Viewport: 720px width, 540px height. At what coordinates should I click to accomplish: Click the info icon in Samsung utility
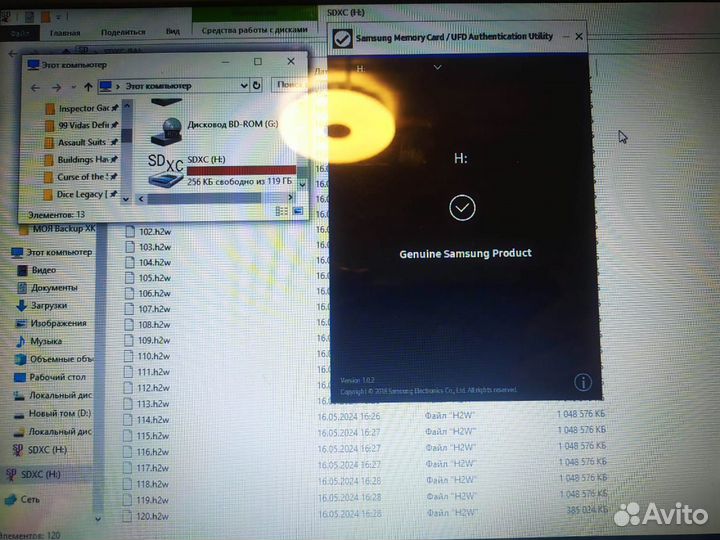point(584,382)
